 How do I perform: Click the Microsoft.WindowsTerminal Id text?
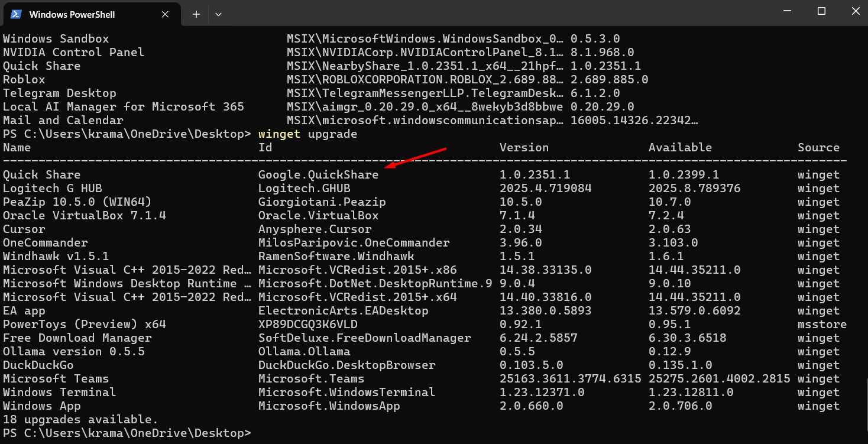coord(346,392)
